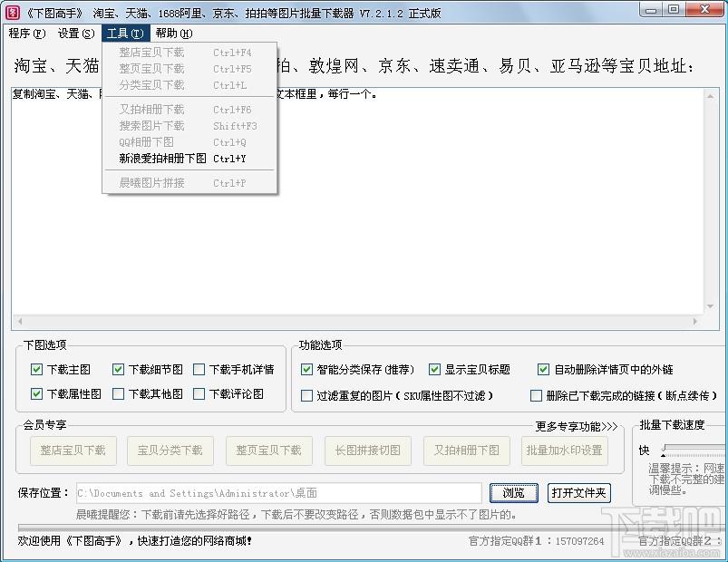Choose 整页宝贝下载 Ctrl+F5 menu entry
Image resolution: width=728 pixels, height=562 pixels.
pyautogui.click(x=189, y=69)
